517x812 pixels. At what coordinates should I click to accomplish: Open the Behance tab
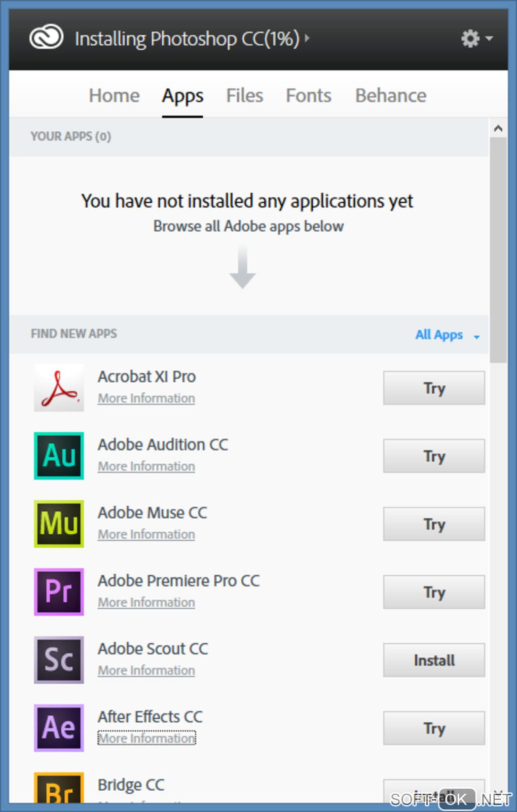[390, 96]
